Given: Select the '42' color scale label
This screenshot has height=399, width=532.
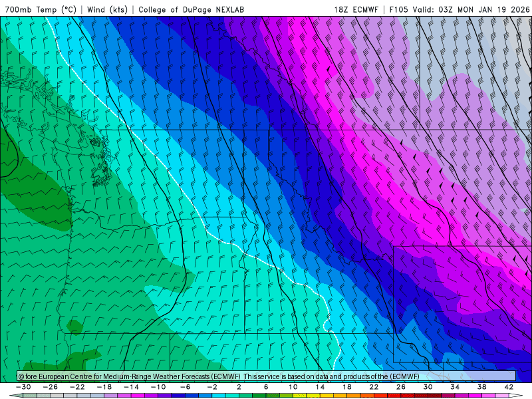Looking at the screenshot, I should click(509, 387).
